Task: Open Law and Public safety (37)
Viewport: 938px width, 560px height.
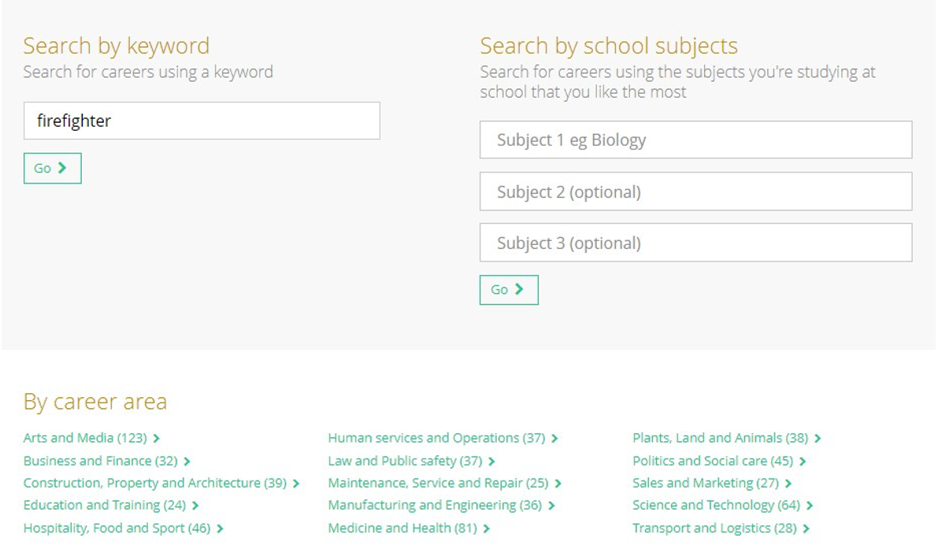Action: [405, 462]
